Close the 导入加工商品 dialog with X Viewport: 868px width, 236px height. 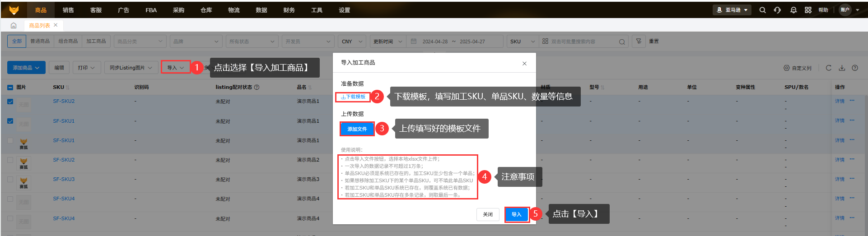[524, 64]
